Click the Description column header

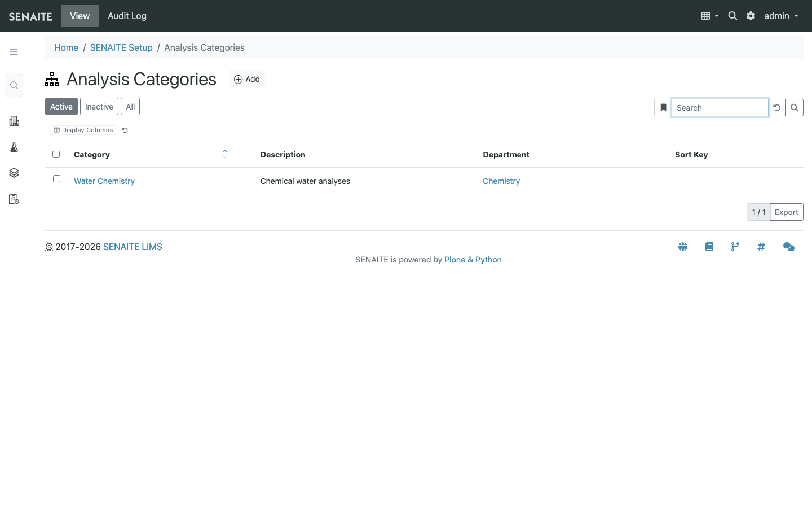coord(283,155)
